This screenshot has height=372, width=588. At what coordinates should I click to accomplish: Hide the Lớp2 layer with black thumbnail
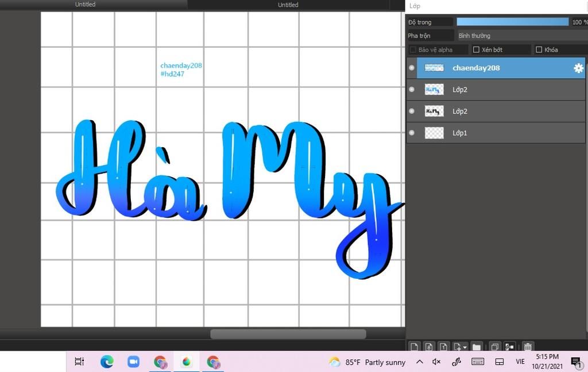[412, 111]
